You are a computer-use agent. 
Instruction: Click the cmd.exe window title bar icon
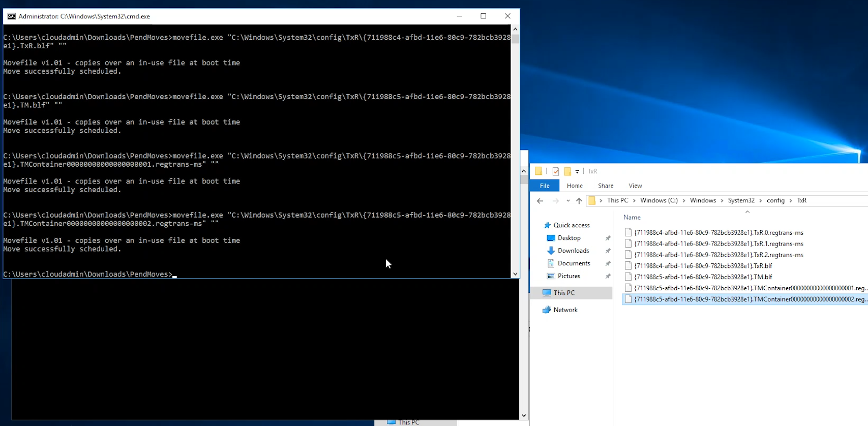tap(11, 16)
